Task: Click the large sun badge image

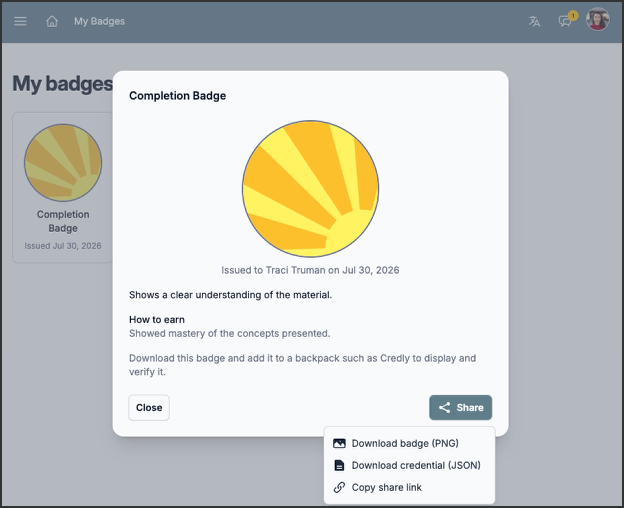Action: click(310, 189)
